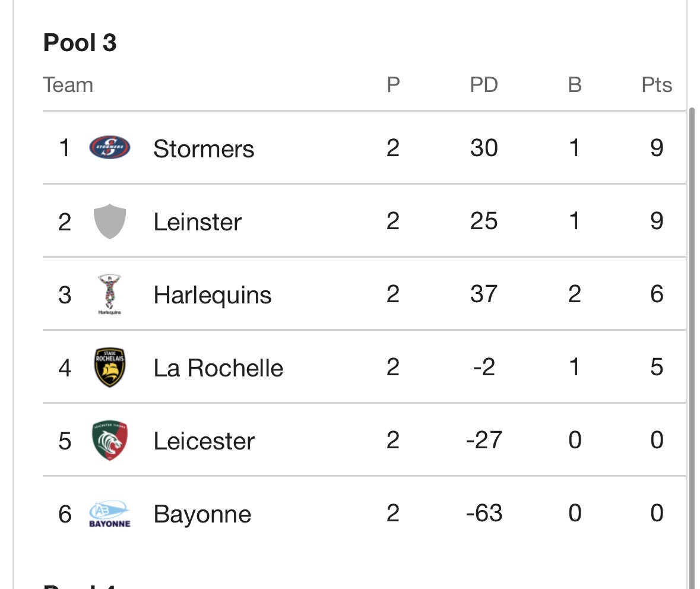The height and width of the screenshot is (589, 700).
Task: Click the Team column header
Action: (68, 85)
